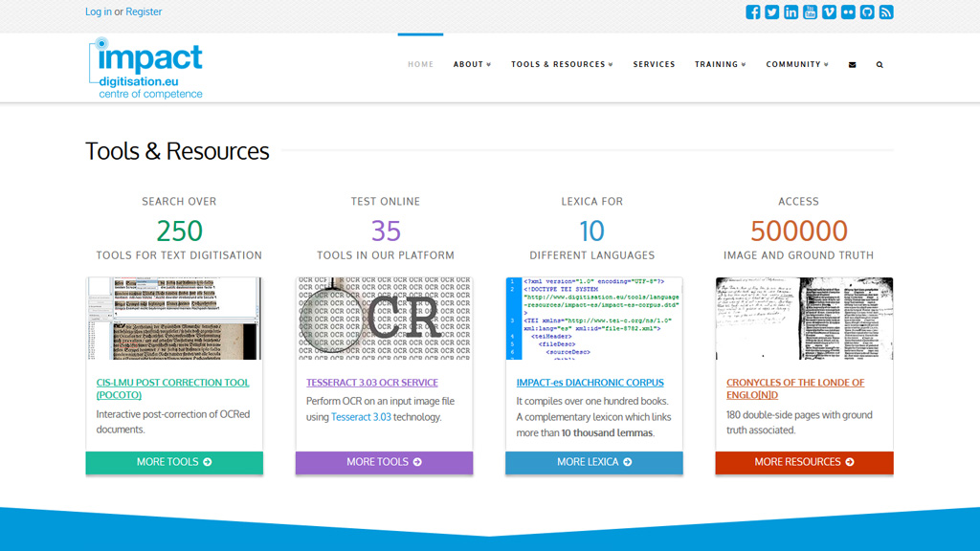
Task: Click 'Tools for text digitisation' caption
Action: tap(179, 254)
